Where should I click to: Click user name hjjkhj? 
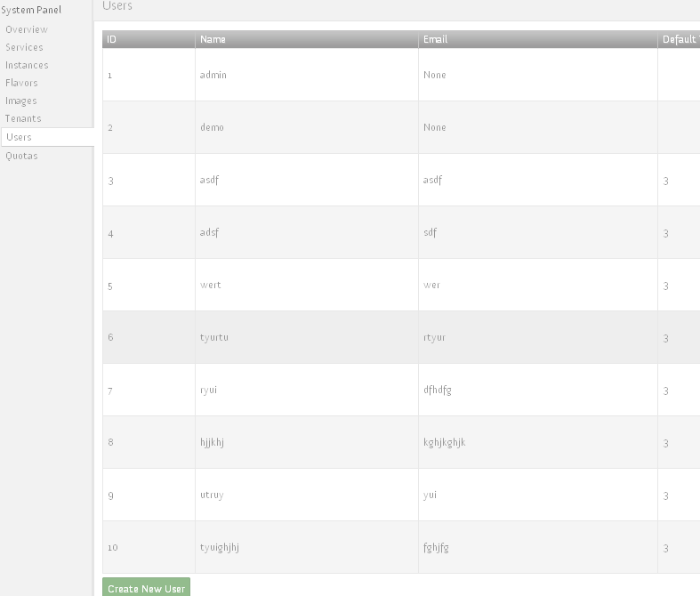click(x=213, y=442)
